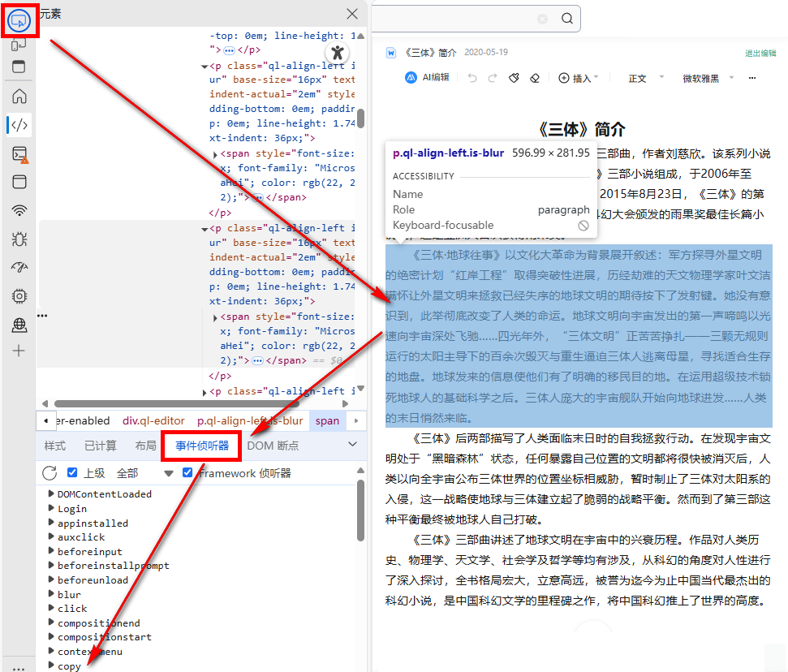Click the clear formatting eraser icon
Screen dimensions: 788x672
point(535,78)
